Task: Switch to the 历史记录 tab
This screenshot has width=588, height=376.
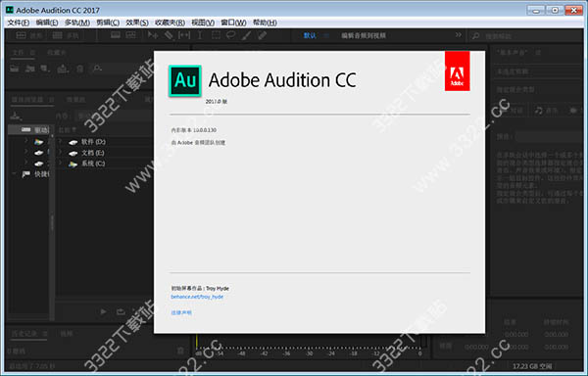Action: pos(24,333)
